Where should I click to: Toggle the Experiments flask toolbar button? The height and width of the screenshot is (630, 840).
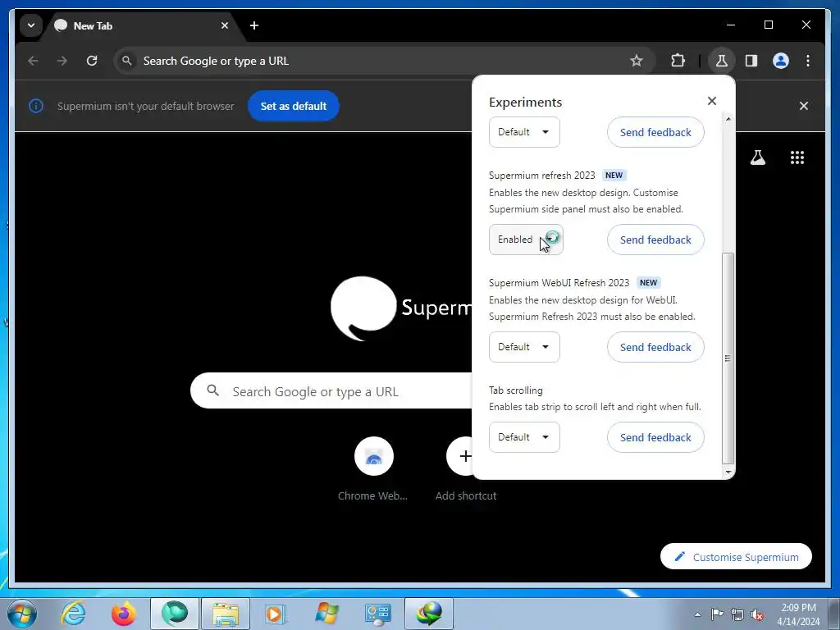click(x=722, y=61)
